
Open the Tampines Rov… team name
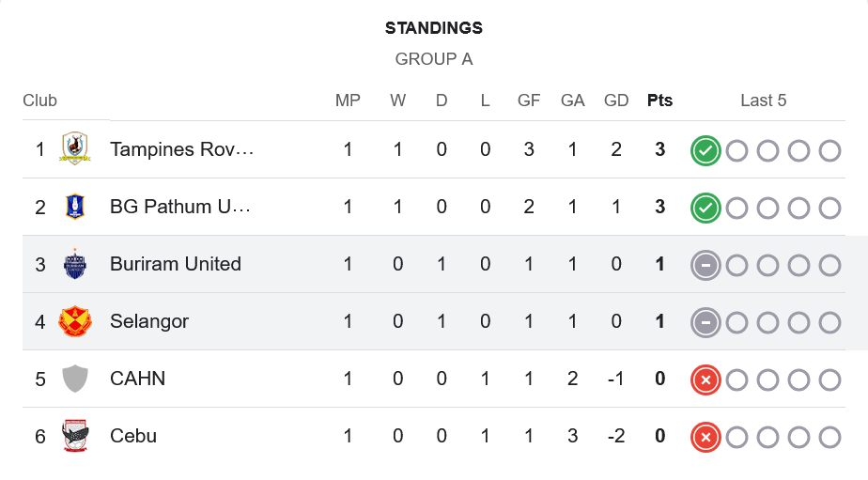point(181,149)
